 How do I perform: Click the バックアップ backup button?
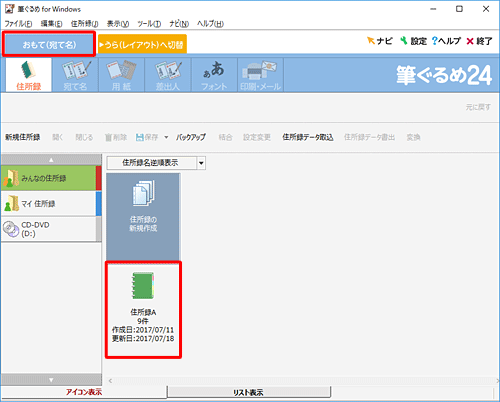tap(191, 137)
